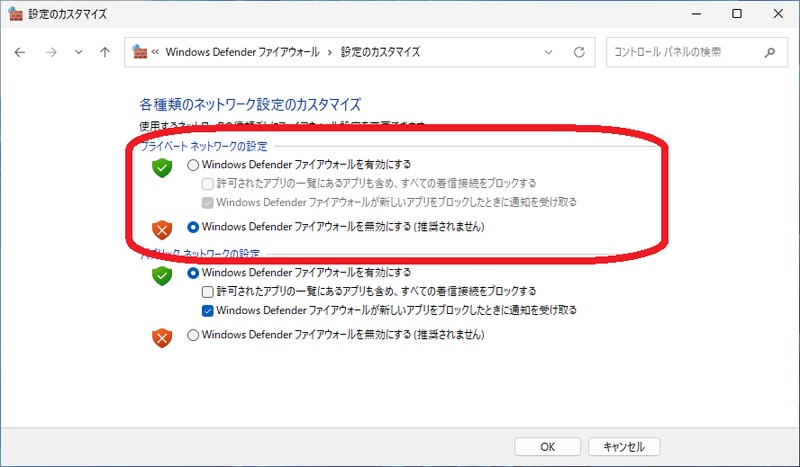Select disable firewall for private network

pyautogui.click(x=193, y=227)
